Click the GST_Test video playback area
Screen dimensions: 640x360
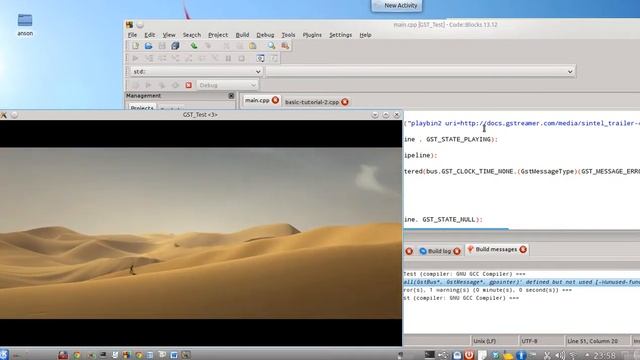click(201, 233)
